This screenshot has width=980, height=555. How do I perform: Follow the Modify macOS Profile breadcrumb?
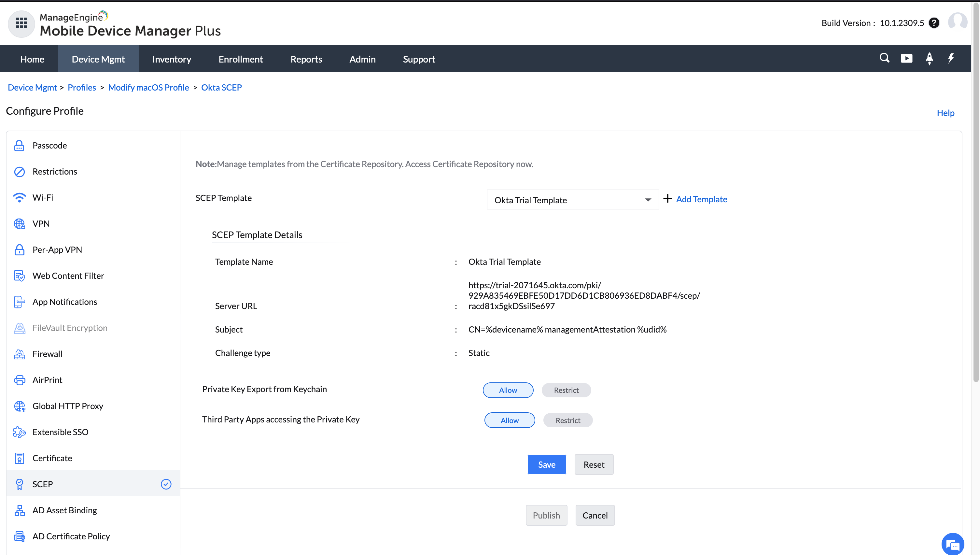[x=148, y=87]
